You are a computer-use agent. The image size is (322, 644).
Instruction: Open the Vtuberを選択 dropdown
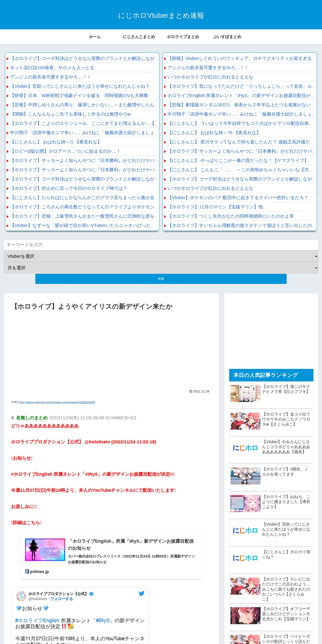(161, 256)
